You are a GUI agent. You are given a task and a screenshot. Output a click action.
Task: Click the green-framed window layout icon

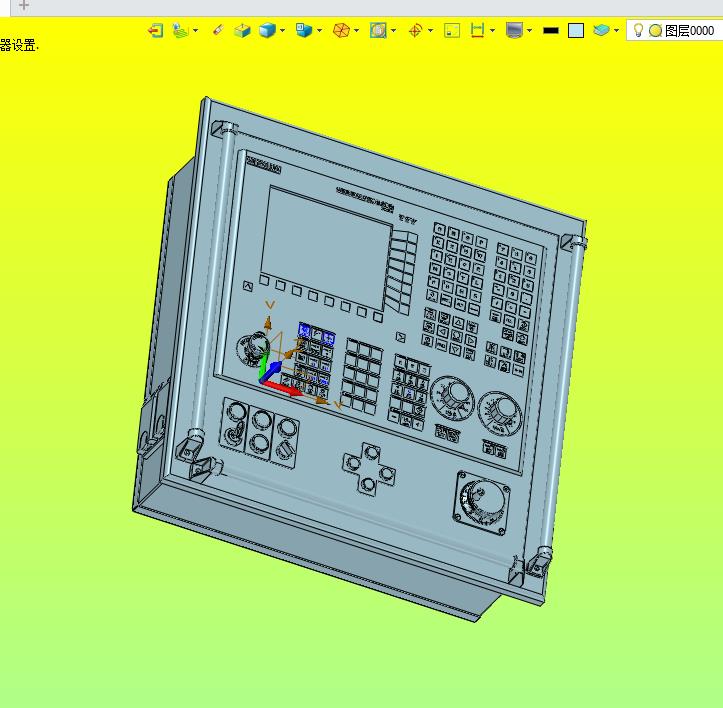pos(452,31)
